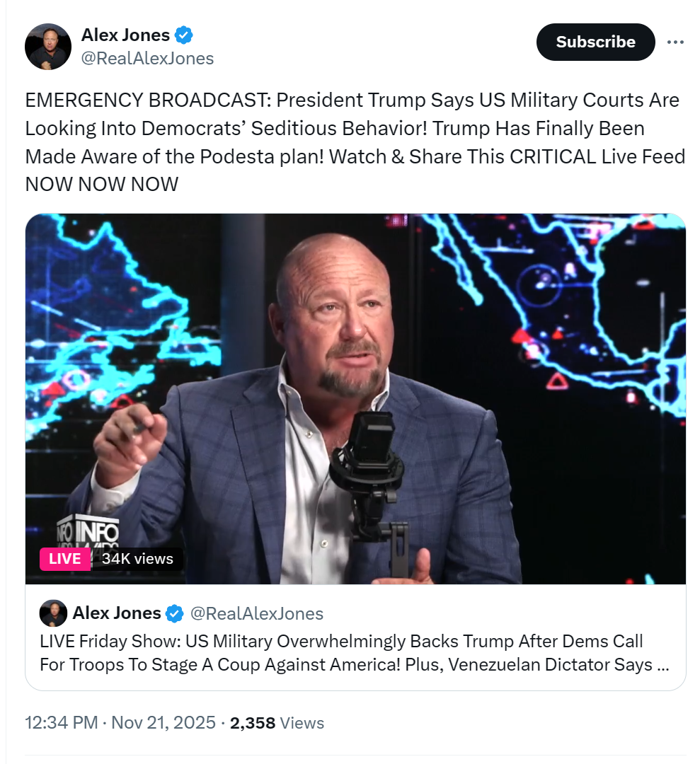Open the Alex Jones name in quoted post

[117, 613]
